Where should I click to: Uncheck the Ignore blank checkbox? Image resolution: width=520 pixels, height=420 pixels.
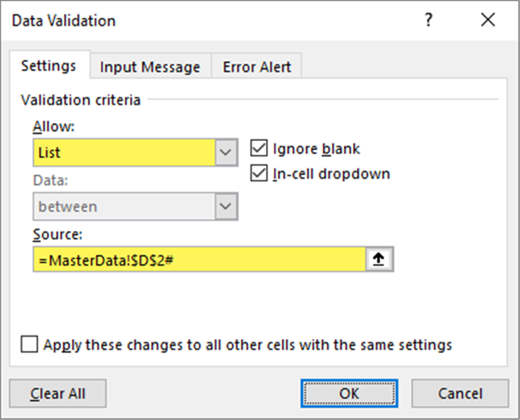coord(259,148)
